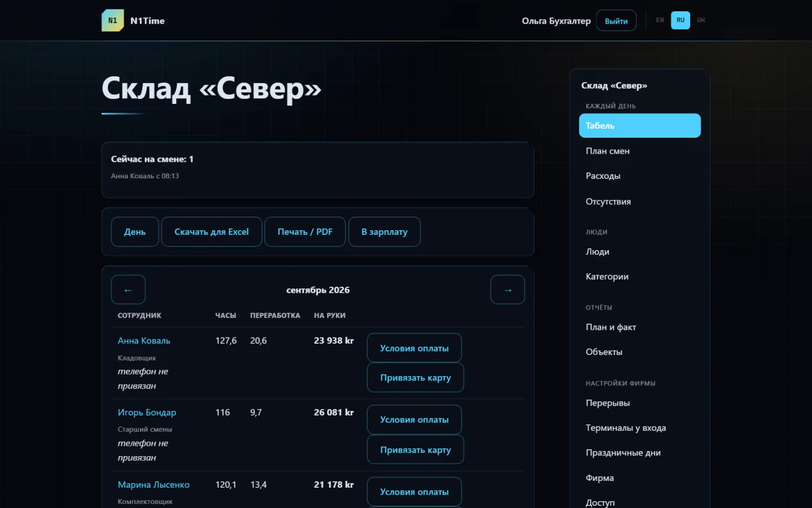Switch to День view
812x508 pixels.
tap(135, 232)
